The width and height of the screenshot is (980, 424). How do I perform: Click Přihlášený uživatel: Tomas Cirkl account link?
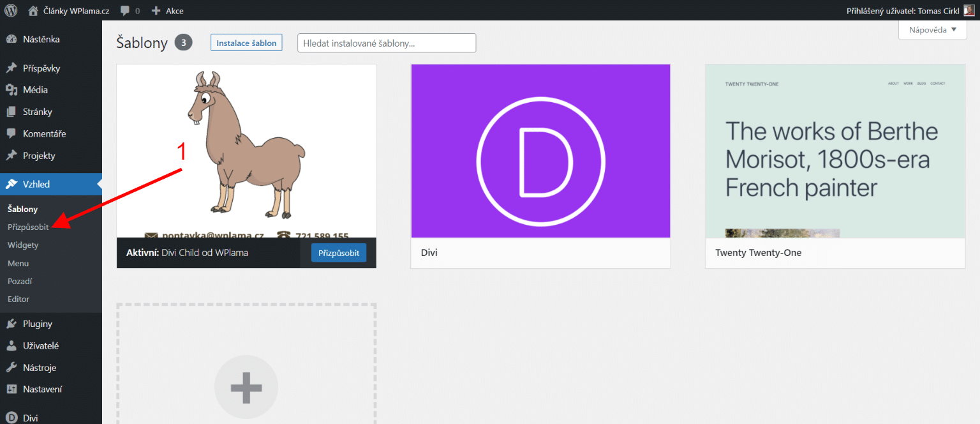pos(903,11)
